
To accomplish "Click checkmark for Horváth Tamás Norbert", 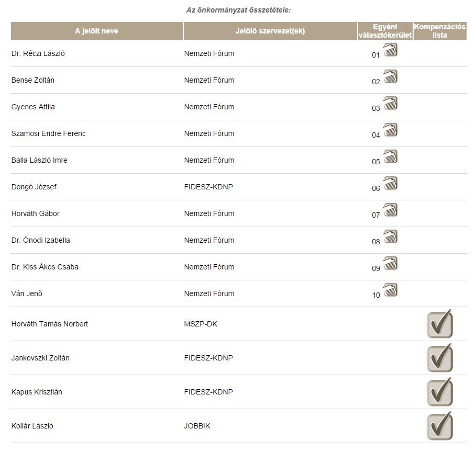I will 439,324.
